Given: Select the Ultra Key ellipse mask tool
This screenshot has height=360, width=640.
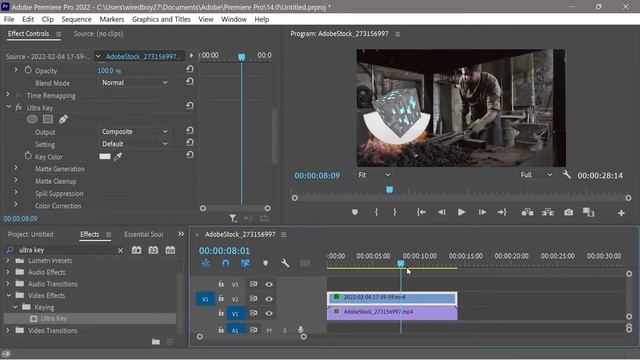Looking at the screenshot, I should 32,119.
